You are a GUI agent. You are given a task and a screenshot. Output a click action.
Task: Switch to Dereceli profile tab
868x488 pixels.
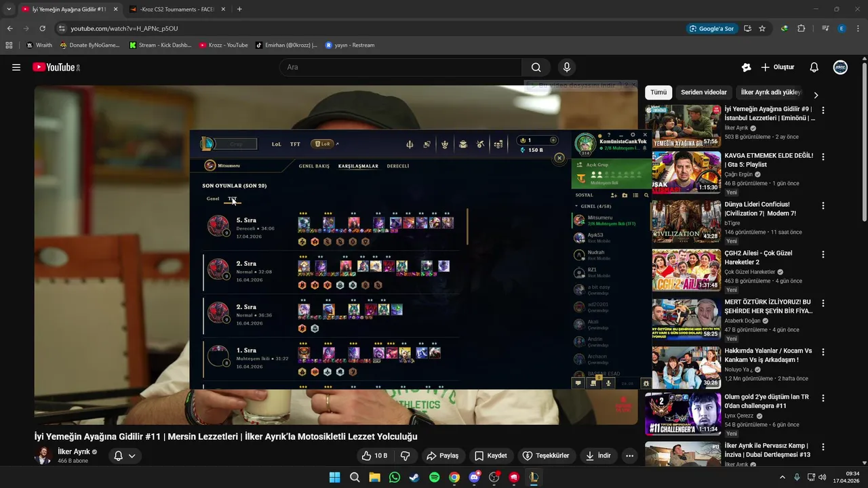(398, 166)
